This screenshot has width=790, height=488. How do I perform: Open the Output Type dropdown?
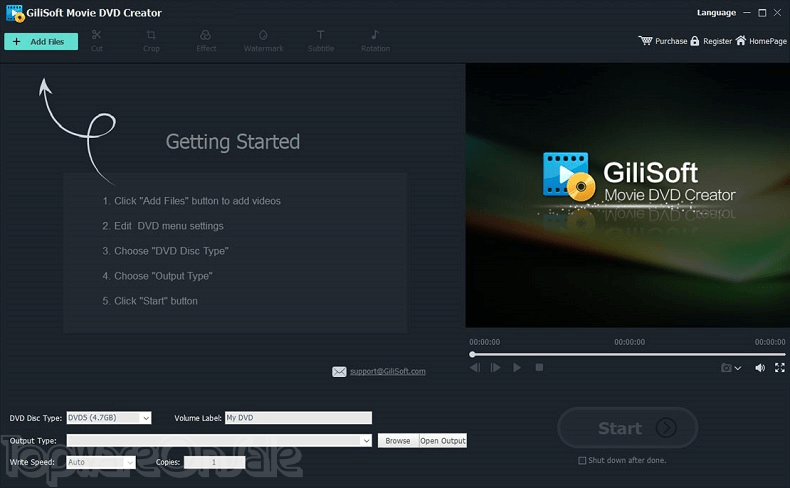[x=219, y=440]
